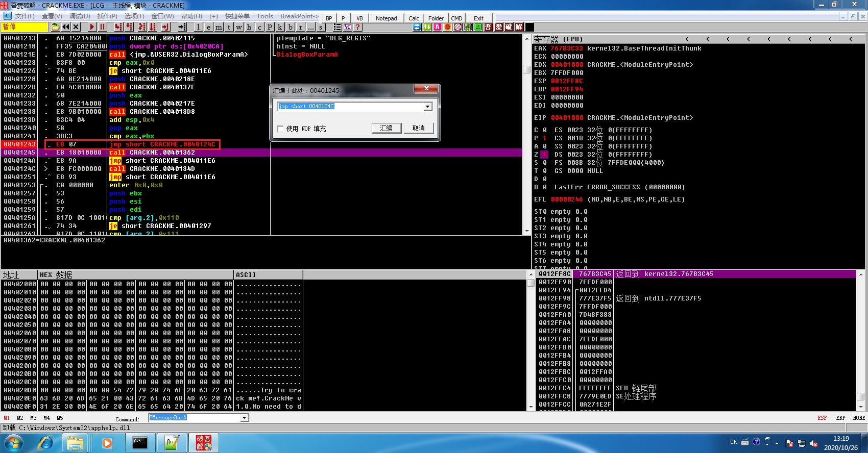
Task: Open the Handles 'h' button
Action: [x=250, y=27]
